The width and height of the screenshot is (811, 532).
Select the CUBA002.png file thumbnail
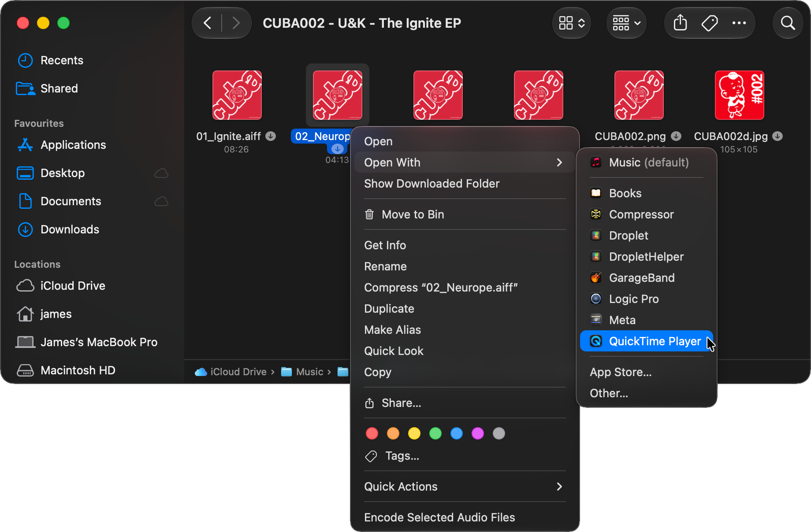click(639, 95)
